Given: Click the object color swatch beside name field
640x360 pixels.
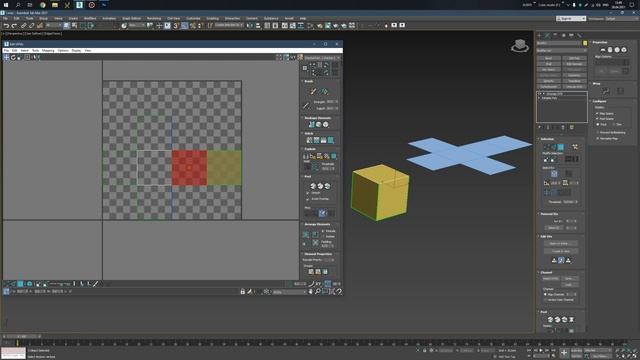Looking at the screenshot, I should pyautogui.click(x=585, y=43).
